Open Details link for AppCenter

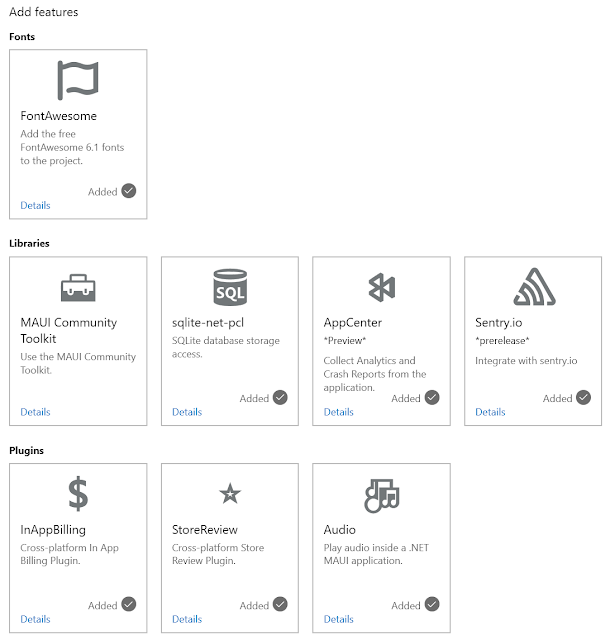click(x=339, y=412)
